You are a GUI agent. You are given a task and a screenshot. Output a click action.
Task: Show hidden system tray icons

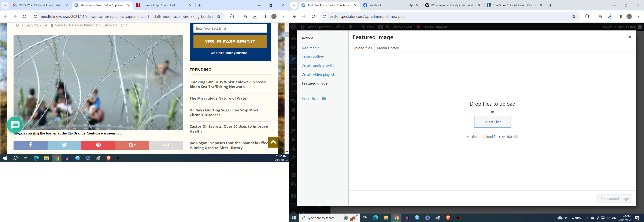587,218
